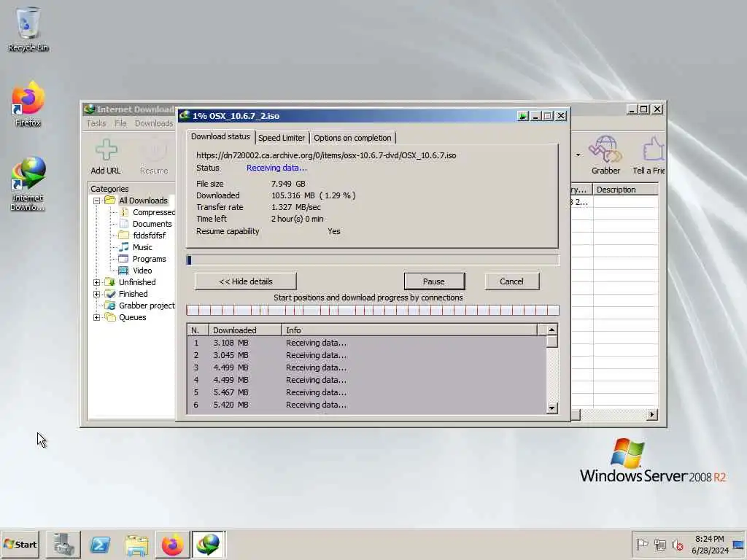Select connection row 6 with 5.420 MB

pos(367,405)
